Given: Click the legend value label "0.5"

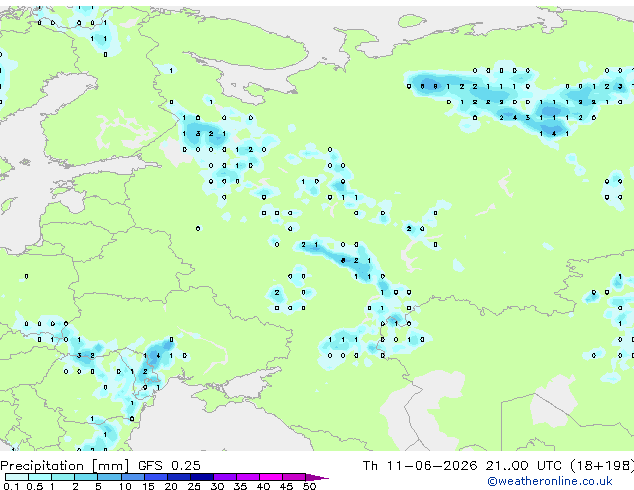Looking at the screenshot, I should (x=35, y=486).
